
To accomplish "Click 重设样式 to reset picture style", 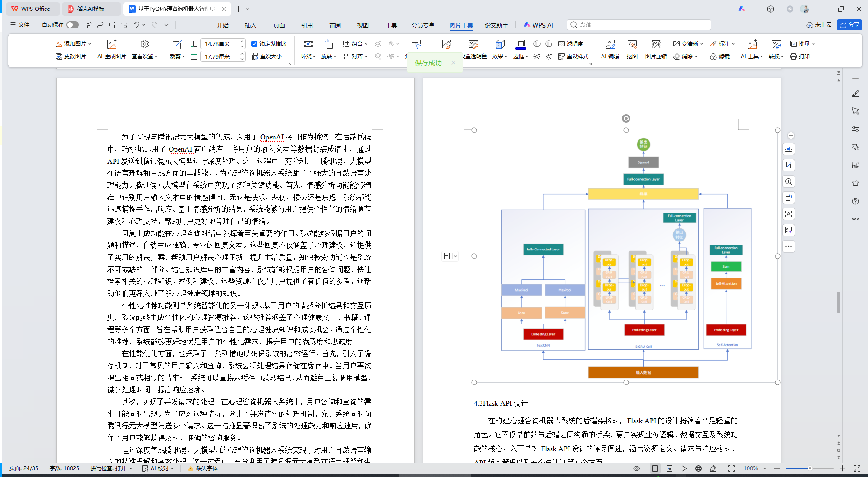I will pos(573,56).
